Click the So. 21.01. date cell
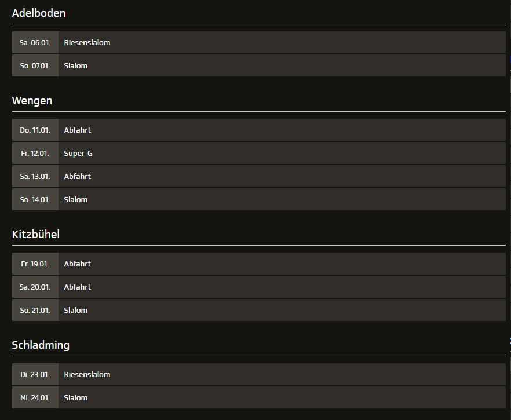The width and height of the screenshot is (511, 420). pos(35,310)
